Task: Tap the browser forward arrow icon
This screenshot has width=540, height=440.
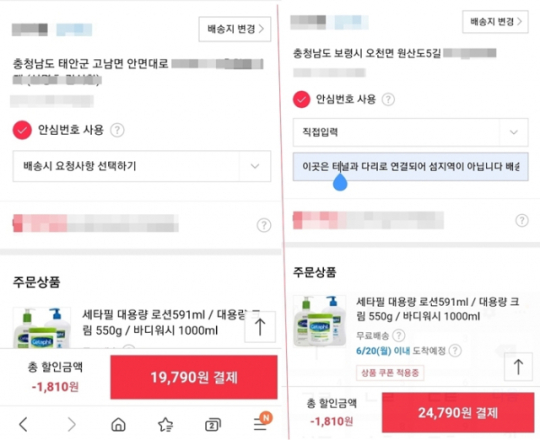Action: point(71,424)
